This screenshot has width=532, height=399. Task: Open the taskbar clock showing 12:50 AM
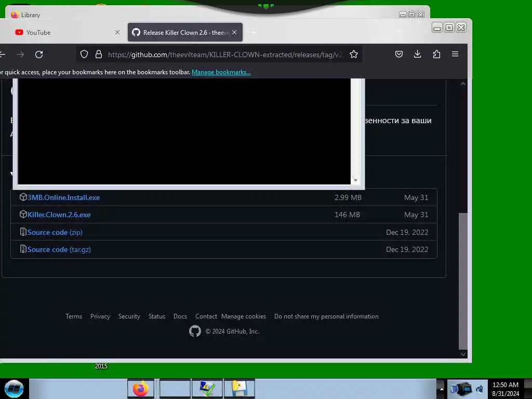point(506,389)
